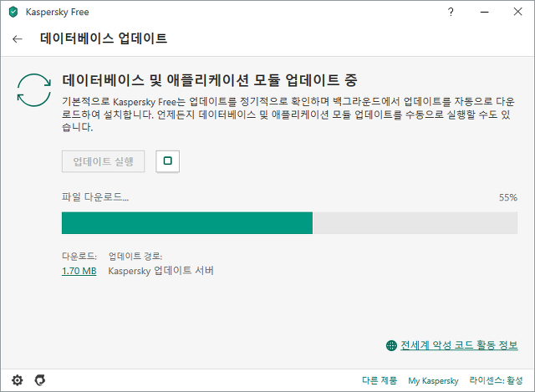
Task: Click the 55% progress value
Action: click(508, 197)
